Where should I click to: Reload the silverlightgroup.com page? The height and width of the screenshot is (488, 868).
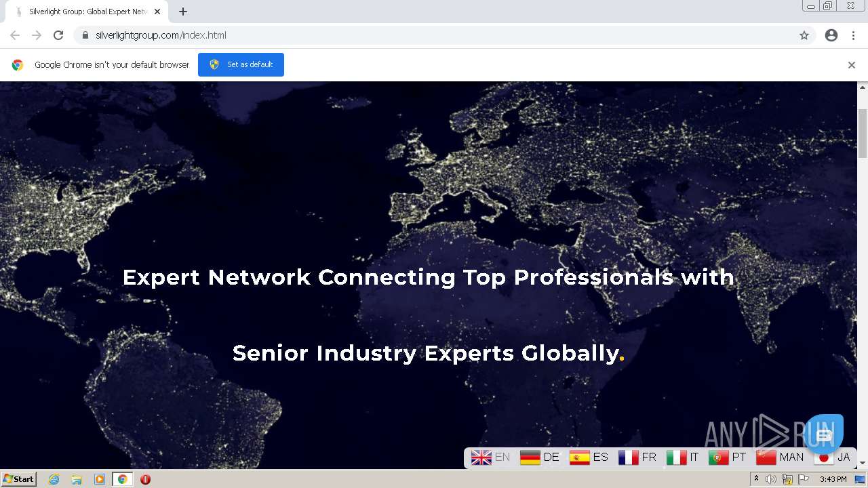[58, 35]
